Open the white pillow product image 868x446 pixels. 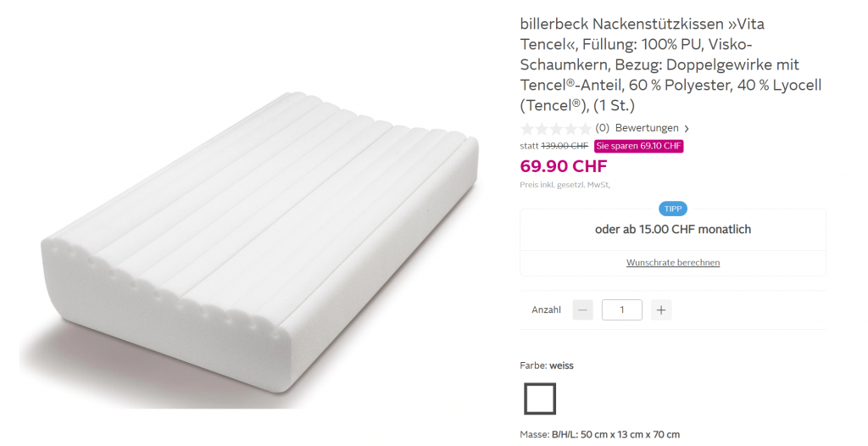[249, 244]
